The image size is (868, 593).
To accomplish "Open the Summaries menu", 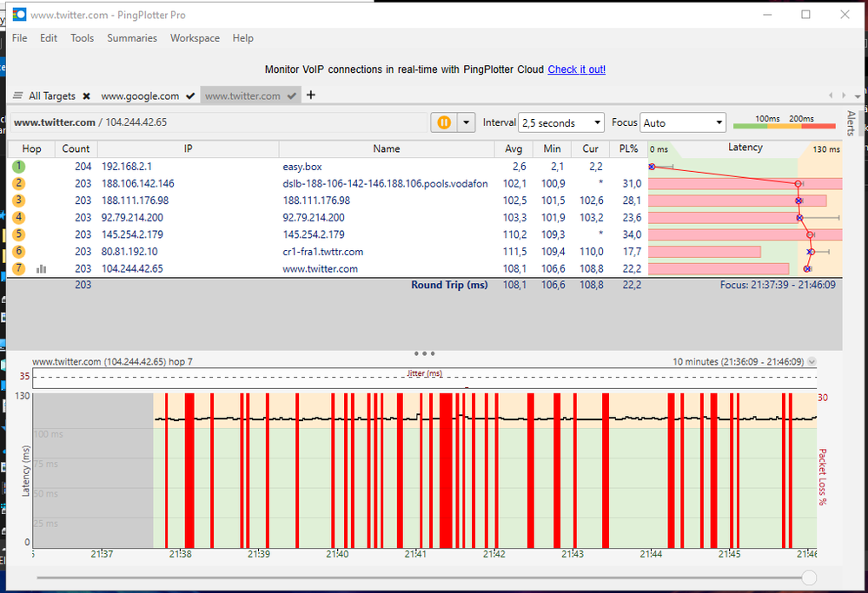I will [x=132, y=37].
